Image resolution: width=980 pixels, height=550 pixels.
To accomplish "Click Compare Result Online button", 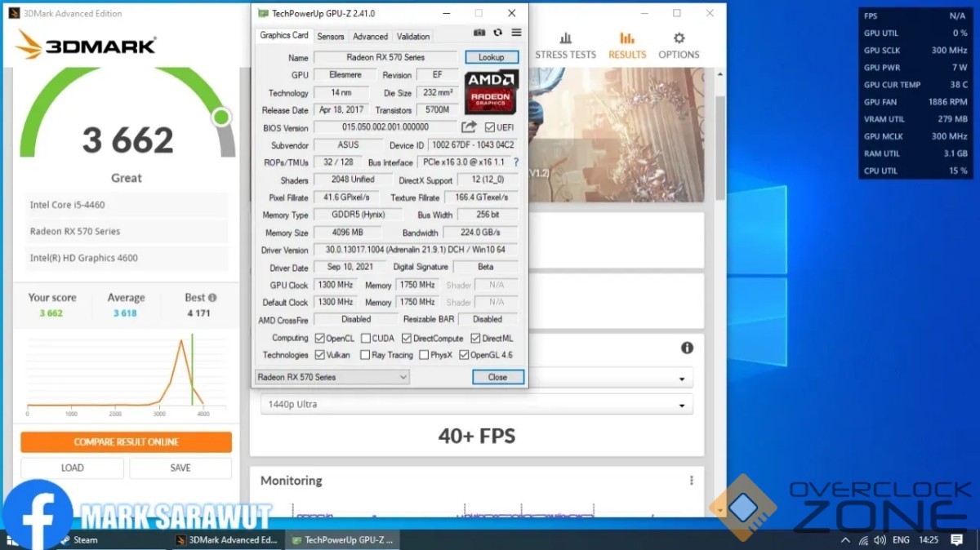I will point(127,441).
